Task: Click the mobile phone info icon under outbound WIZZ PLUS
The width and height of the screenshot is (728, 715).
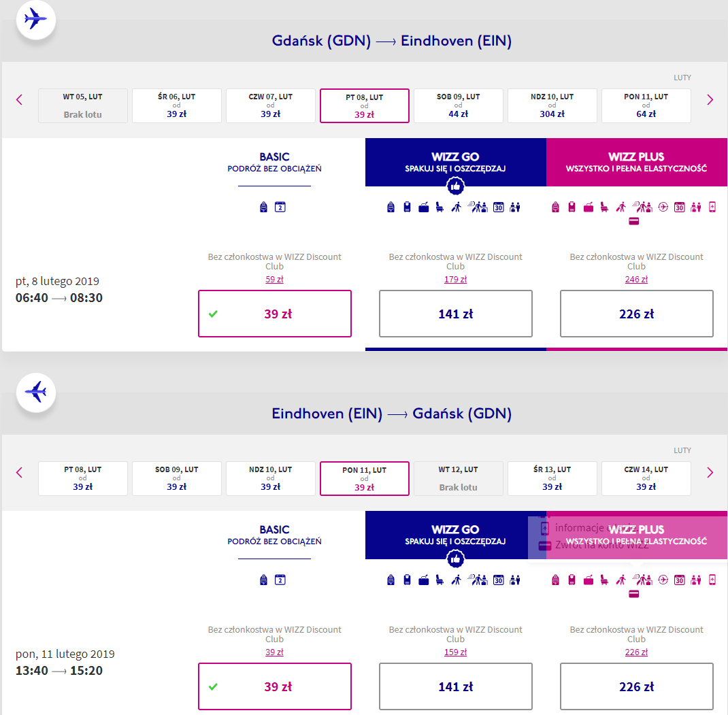Action: 712,207
